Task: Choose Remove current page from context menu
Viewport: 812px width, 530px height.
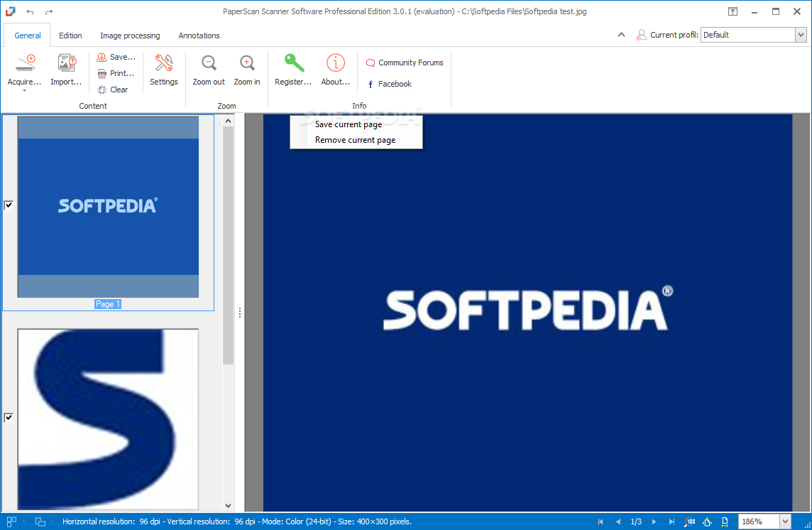Action: pos(356,140)
